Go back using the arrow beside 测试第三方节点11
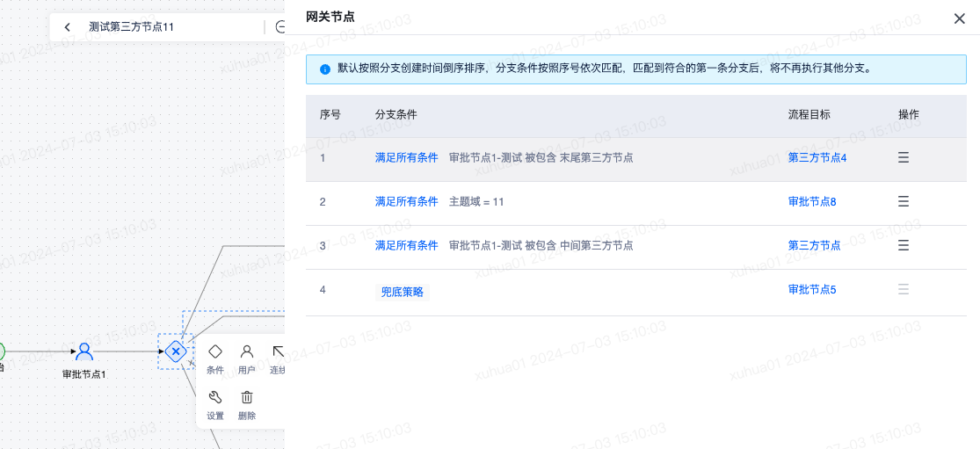The image size is (980, 449). point(68,27)
